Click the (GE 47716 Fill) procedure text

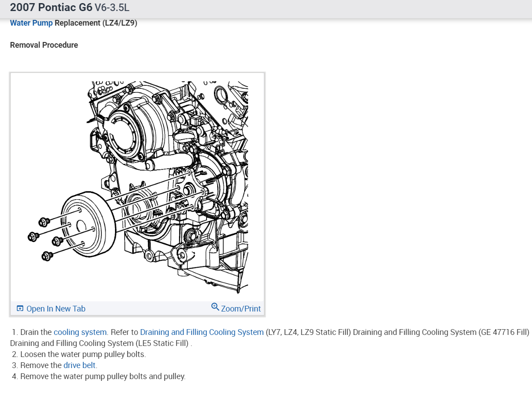click(x=504, y=332)
